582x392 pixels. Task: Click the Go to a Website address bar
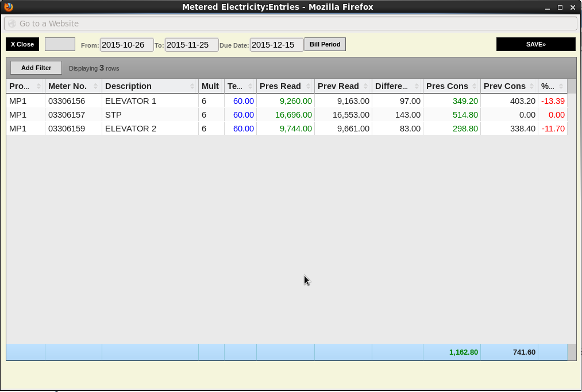click(x=291, y=24)
